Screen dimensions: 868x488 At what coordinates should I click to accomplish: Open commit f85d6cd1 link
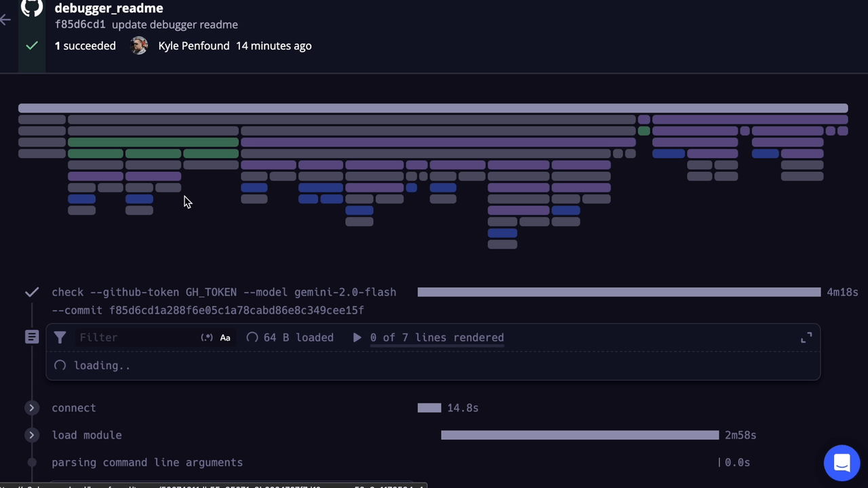pos(80,24)
